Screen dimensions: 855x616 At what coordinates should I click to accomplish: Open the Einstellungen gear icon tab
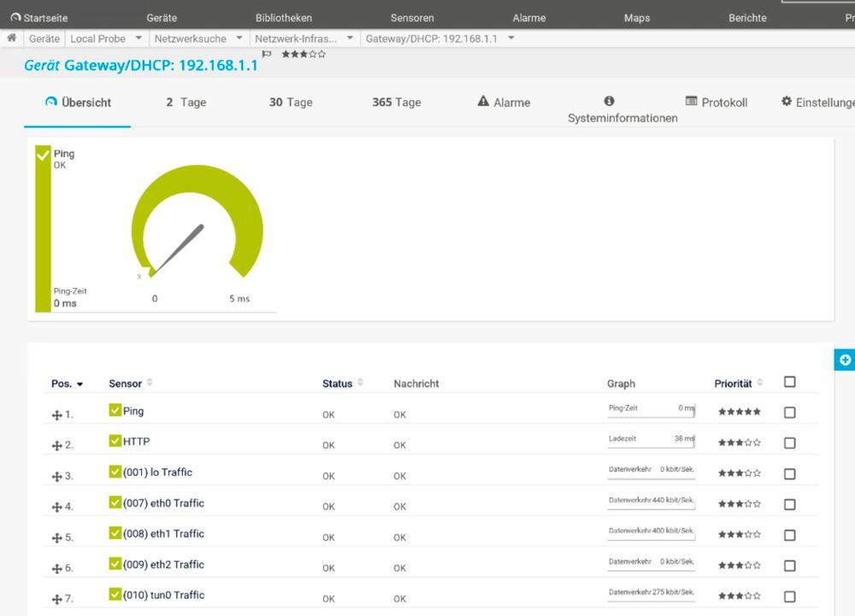pos(787,102)
